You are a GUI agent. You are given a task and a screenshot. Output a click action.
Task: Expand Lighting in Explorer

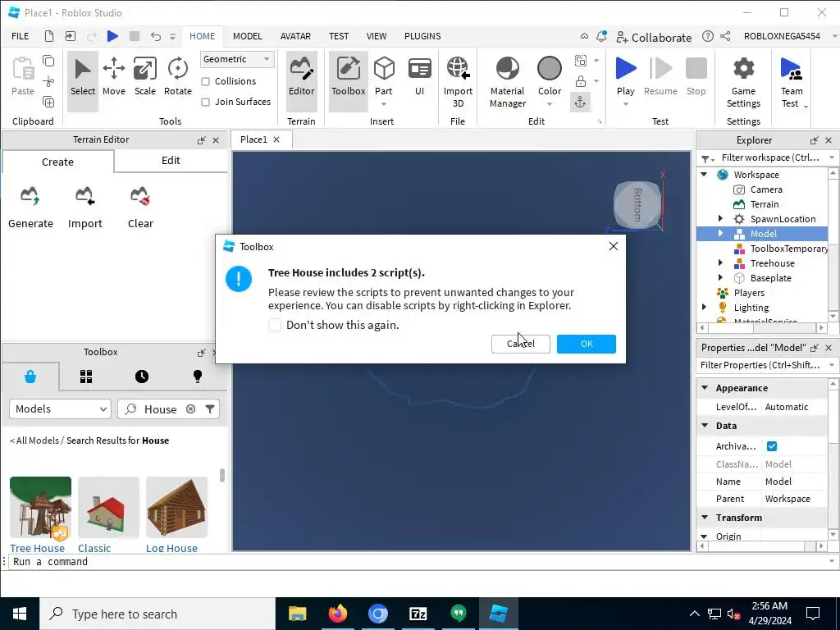[x=705, y=307]
